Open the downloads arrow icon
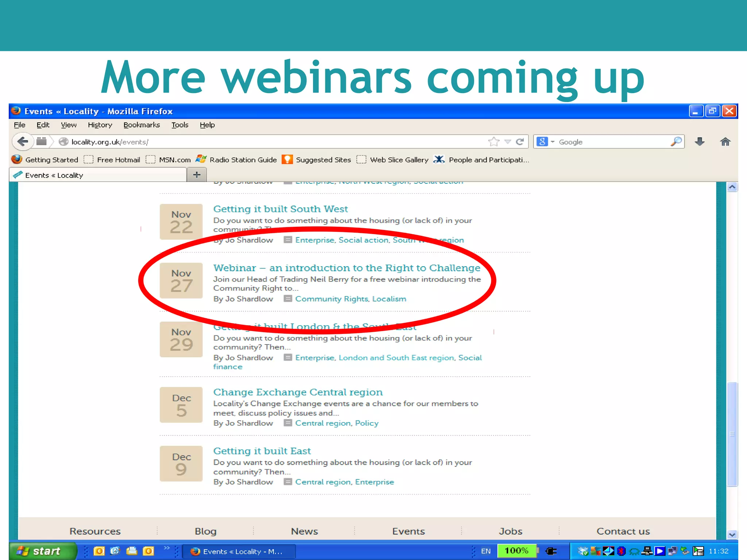The width and height of the screenshot is (747, 560). 699,142
